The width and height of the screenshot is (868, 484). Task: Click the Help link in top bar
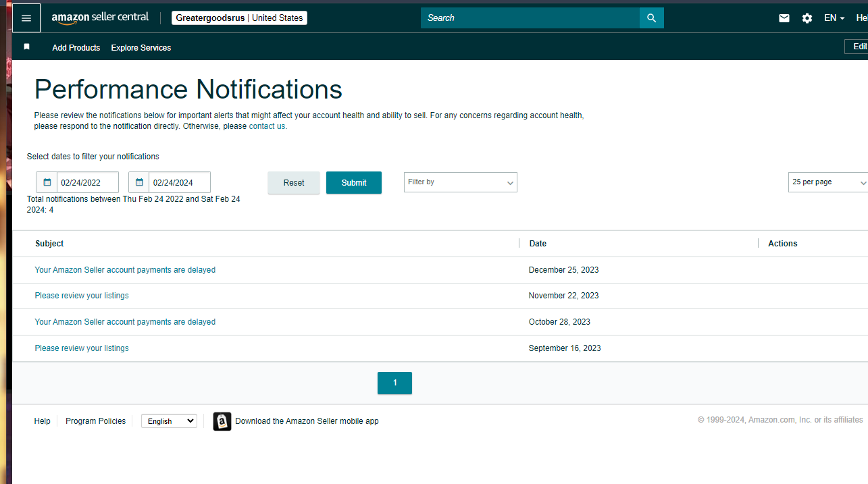coord(861,18)
